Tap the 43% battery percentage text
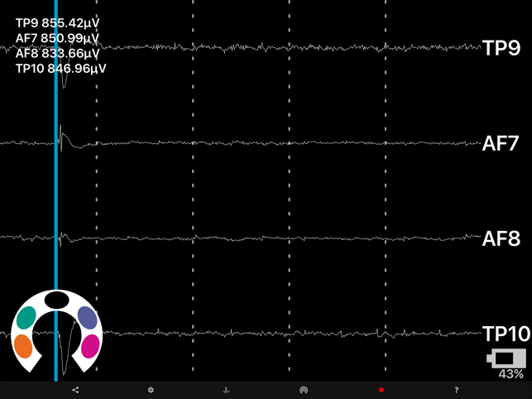 coord(510,375)
